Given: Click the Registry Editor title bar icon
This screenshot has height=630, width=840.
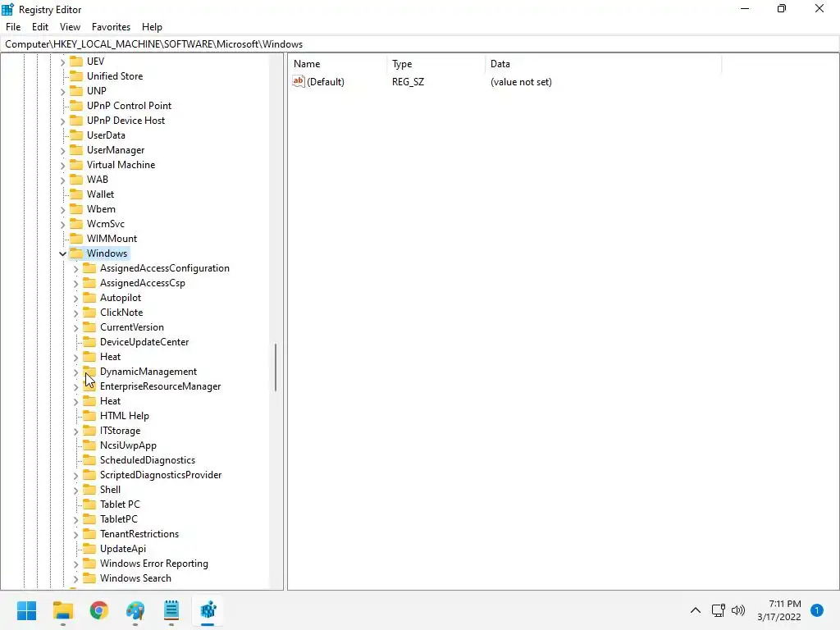Looking at the screenshot, I should pyautogui.click(x=7, y=9).
